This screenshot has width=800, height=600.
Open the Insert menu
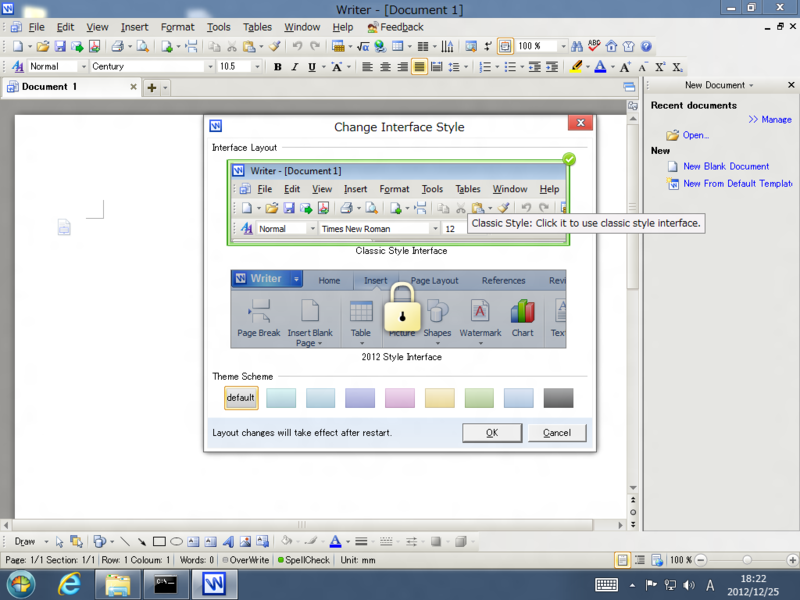[x=134, y=27]
